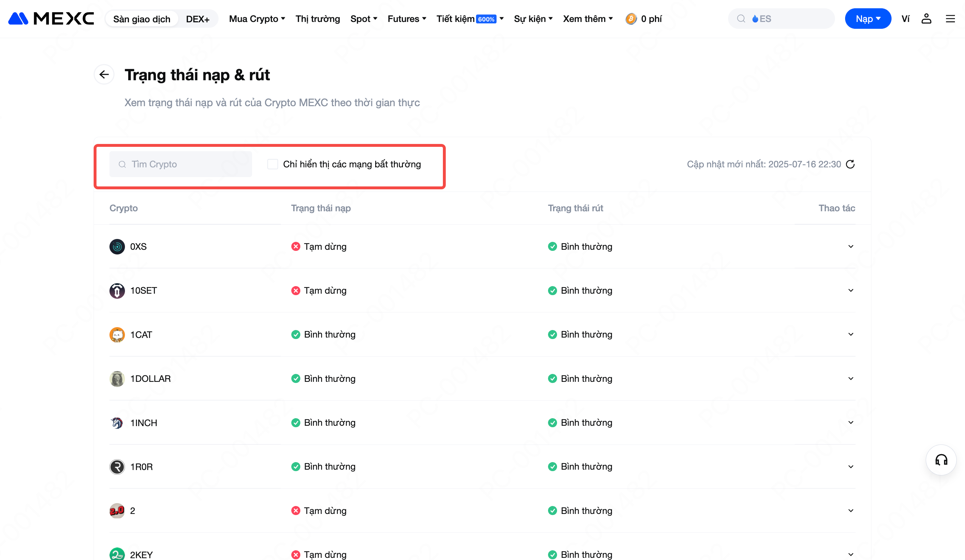Click the 600% badge on Tiết kiệm
The width and height of the screenshot is (965, 560).
pyautogui.click(x=486, y=19)
